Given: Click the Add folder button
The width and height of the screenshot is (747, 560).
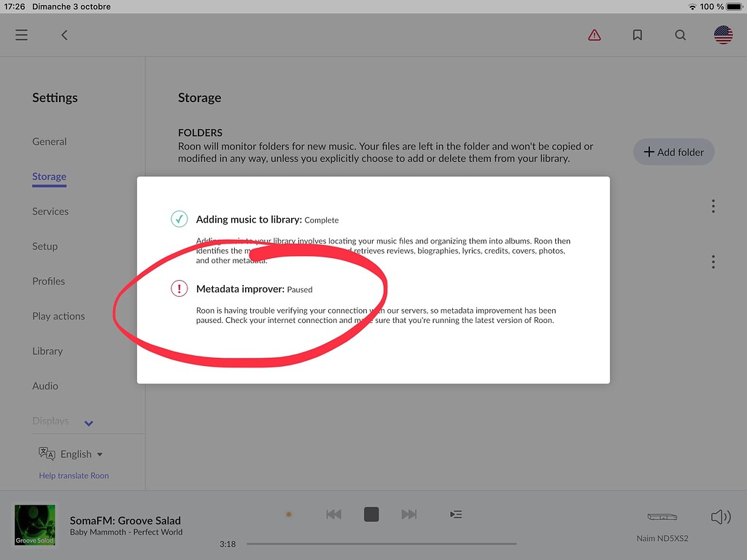Looking at the screenshot, I should (x=673, y=152).
